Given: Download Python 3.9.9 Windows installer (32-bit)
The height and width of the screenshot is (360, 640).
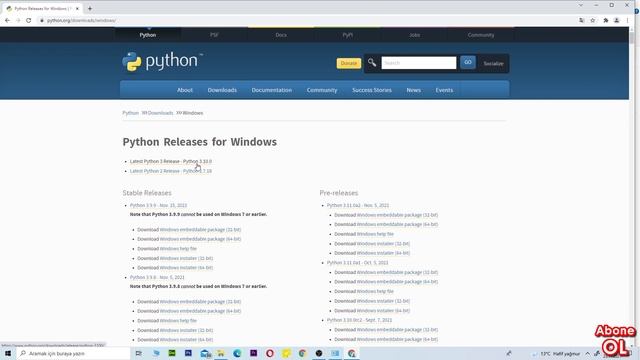Looking at the screenshot, I should click(x=186, y=258).
